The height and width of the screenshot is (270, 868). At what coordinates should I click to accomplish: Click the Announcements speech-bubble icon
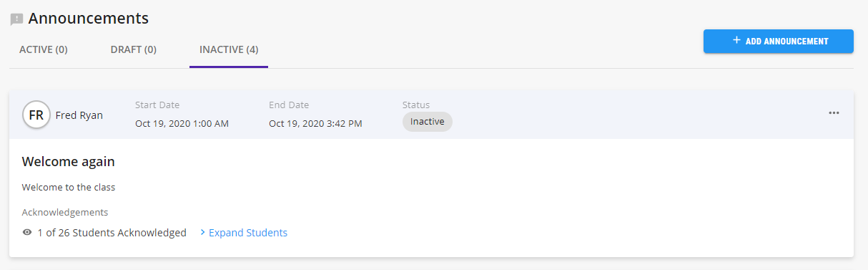(16, 19)
